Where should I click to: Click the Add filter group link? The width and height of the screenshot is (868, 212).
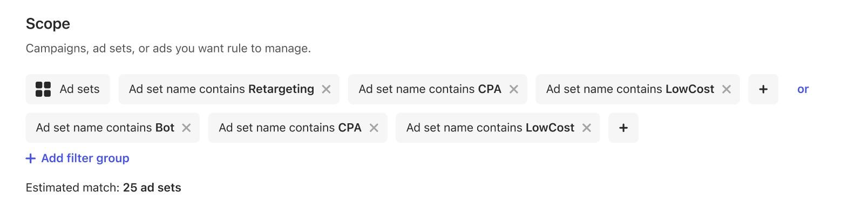tap(78, 158)
